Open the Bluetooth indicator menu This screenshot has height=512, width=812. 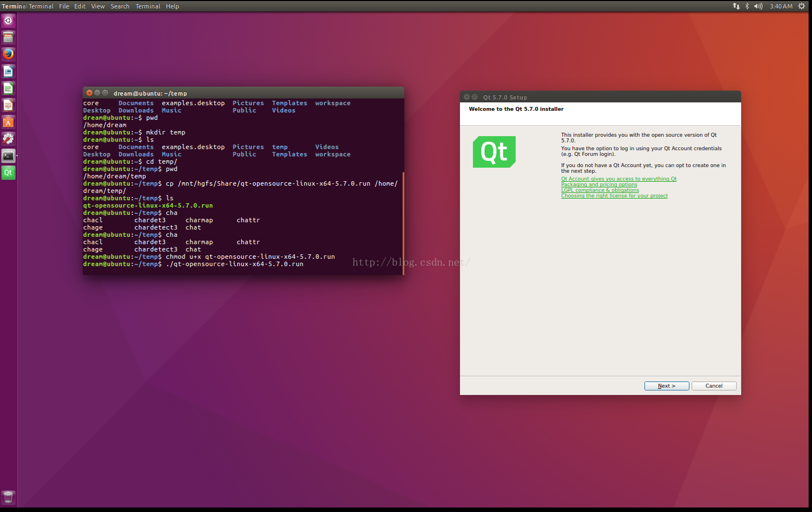(x=747, y=6)
